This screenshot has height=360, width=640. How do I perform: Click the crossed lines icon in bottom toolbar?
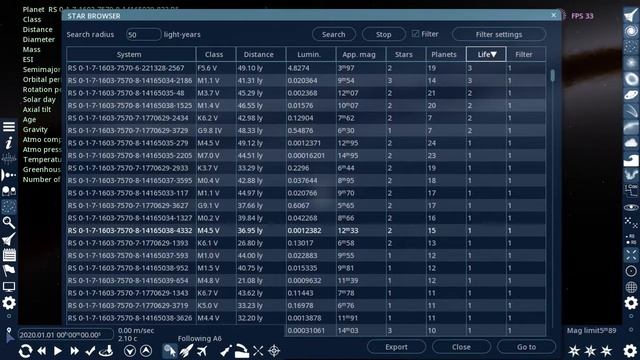[x=258, y=351]
